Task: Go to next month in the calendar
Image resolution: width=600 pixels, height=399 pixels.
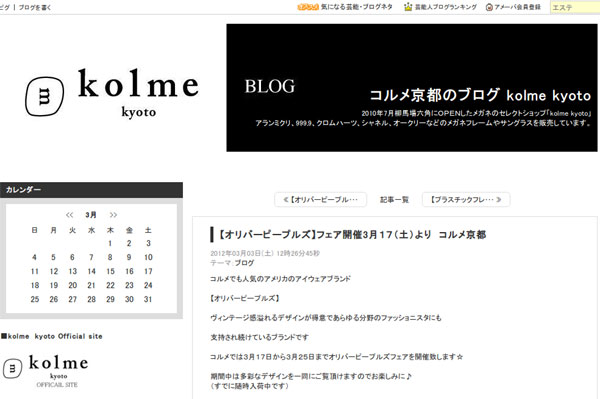Action: 113,215
